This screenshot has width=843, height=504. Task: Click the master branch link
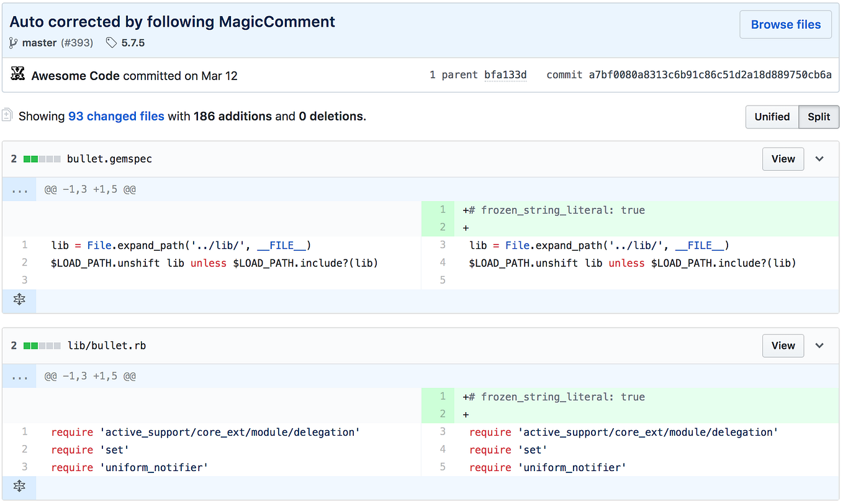tap(39, 42)
